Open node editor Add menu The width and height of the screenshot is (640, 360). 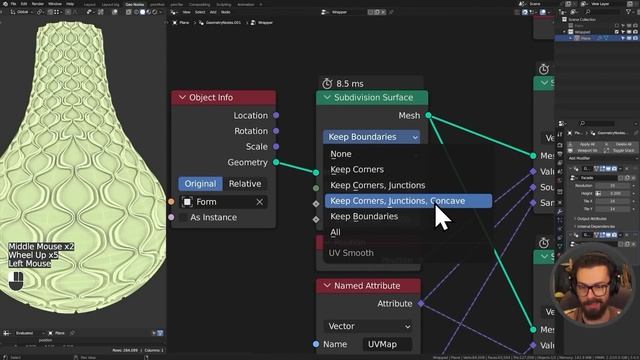pos(213,12)
